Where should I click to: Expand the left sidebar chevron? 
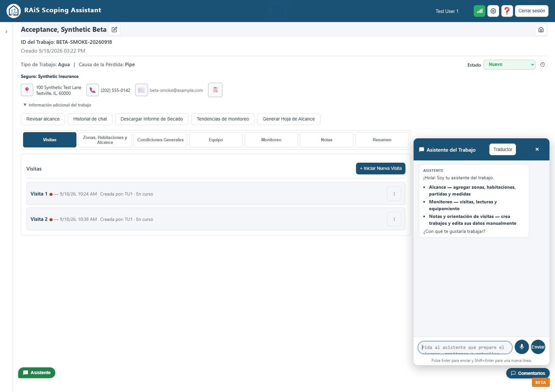[6, 32]
